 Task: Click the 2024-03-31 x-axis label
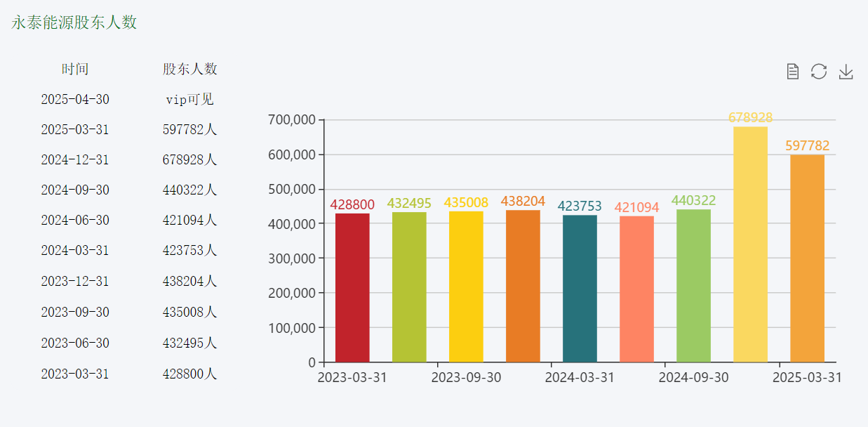click(x=580, y=378)
